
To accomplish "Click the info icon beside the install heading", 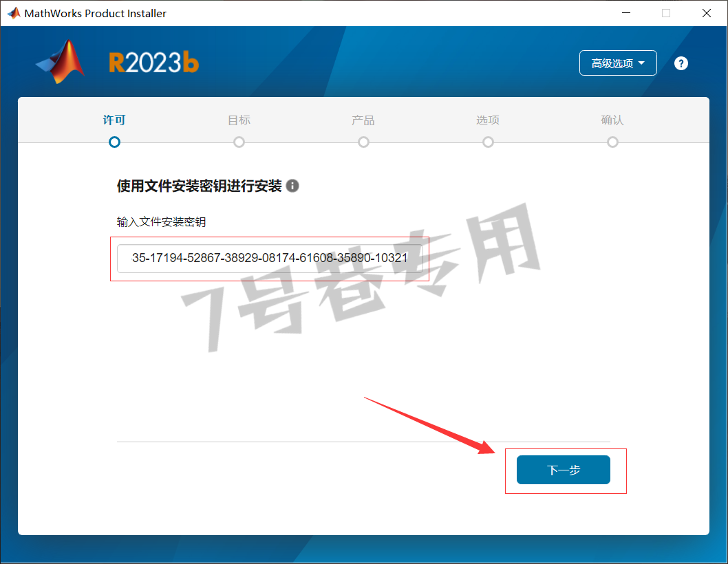I will pyautogui.click(x=292, y=186).
